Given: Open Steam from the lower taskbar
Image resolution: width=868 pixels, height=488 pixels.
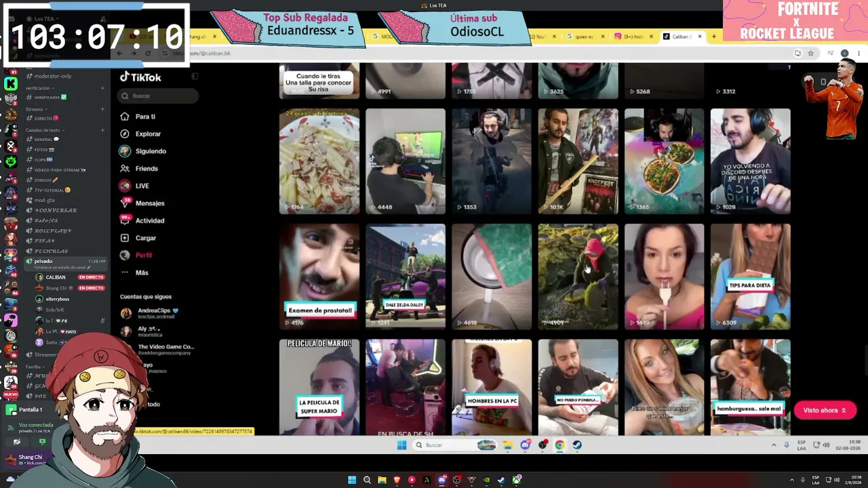Looking at the screenshot, I should pyautogui.click(x=501, y=481).
